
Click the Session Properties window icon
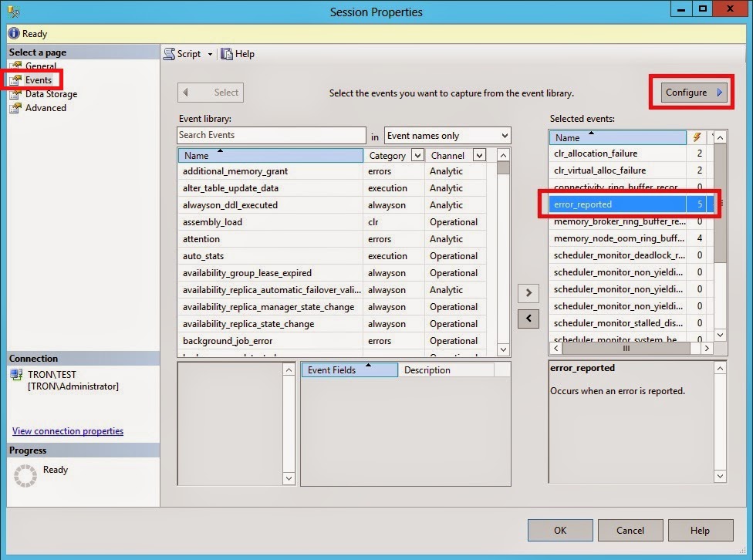[13, 11]
